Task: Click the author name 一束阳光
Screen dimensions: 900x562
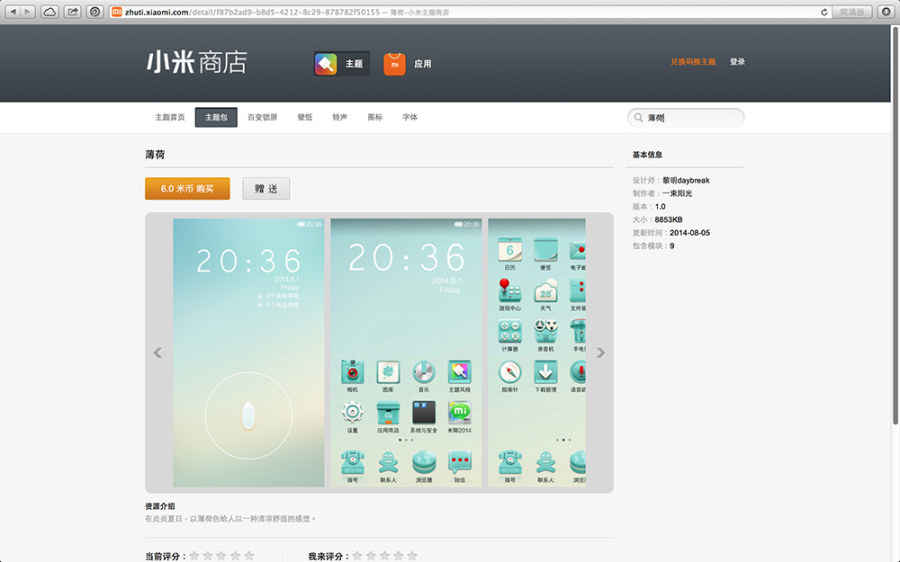Action: pyautogui.click(x=677, y=193)
